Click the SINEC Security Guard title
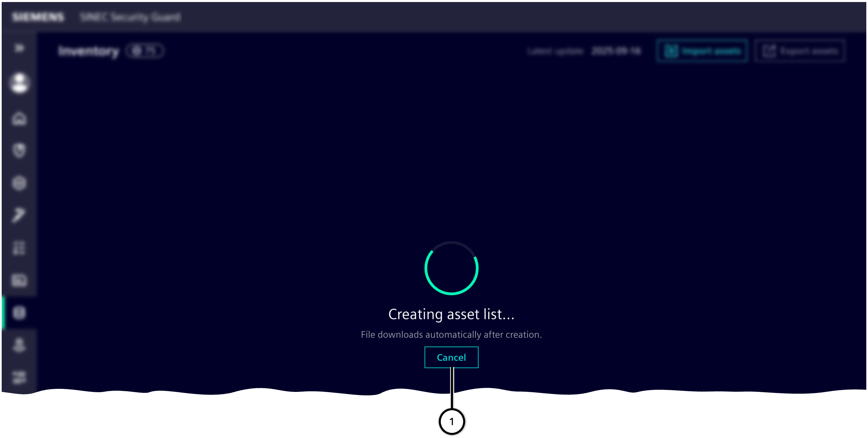This screenshot has width=868, height=438. (131, 17)
